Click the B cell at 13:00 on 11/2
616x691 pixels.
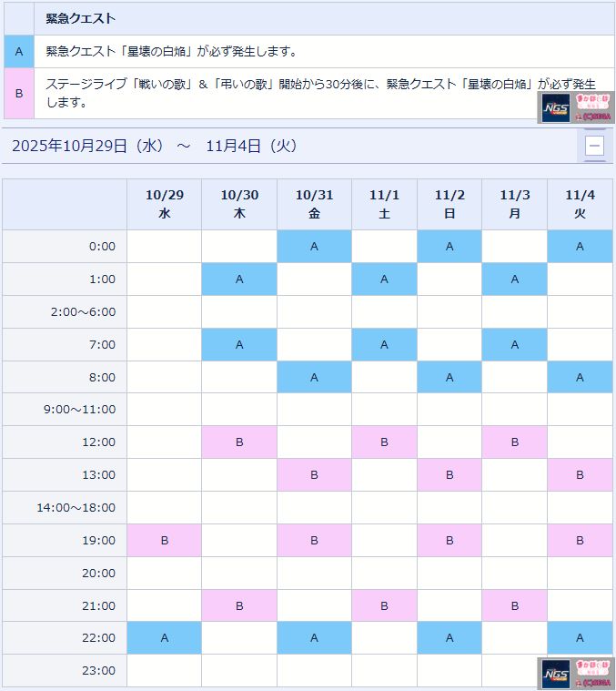tap(449, 475)
